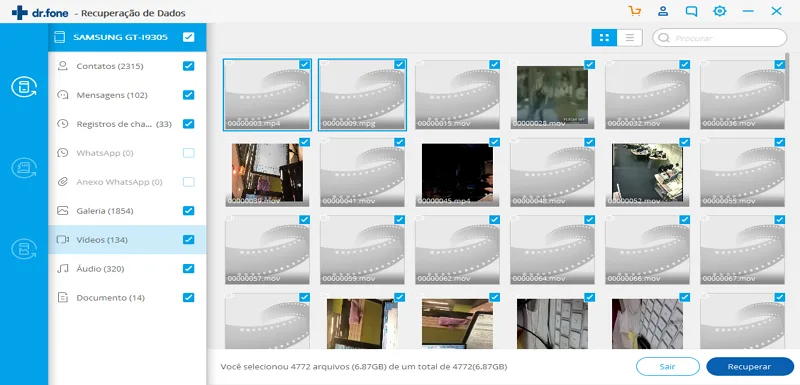The width and height of the screenshot is (800, 385).
Task: Open the settings gear icon
Action: pyautogui.click(x=720, y=11)
